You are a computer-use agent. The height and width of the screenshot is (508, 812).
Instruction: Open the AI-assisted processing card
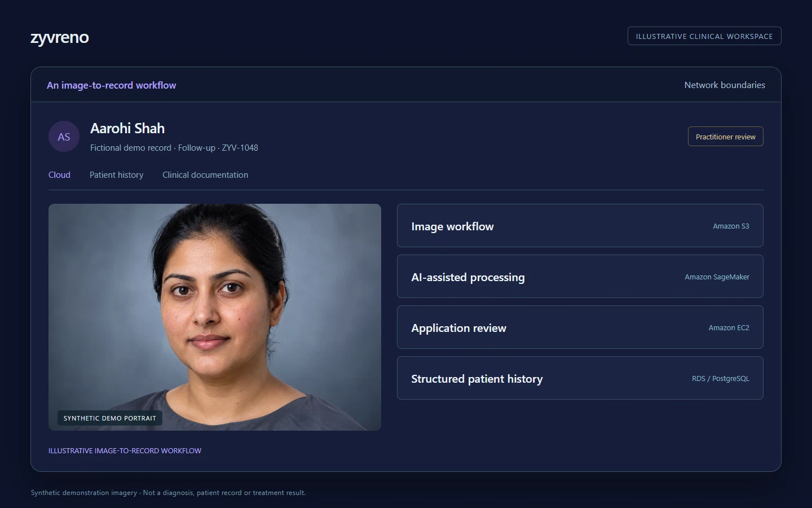(580, 277)
